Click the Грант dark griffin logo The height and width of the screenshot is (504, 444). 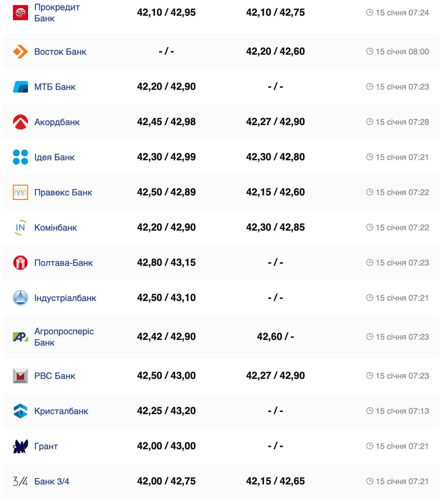20,446
